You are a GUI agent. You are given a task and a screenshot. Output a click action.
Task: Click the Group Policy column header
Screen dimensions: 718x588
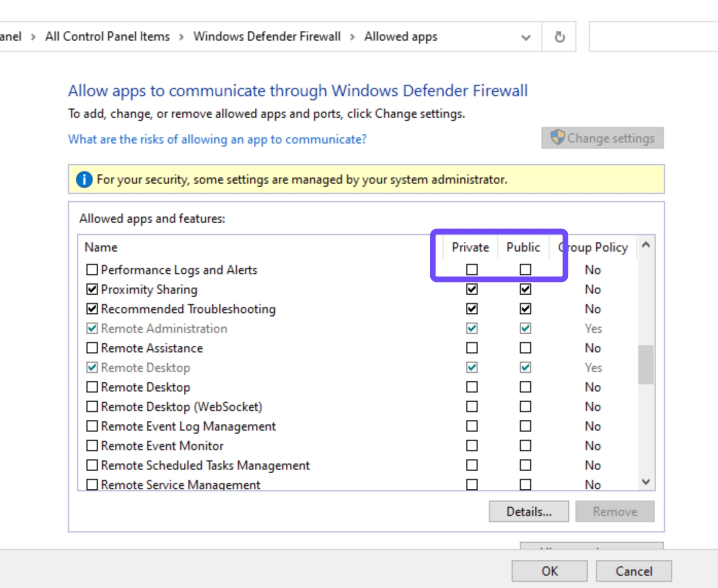pos(593,247)
